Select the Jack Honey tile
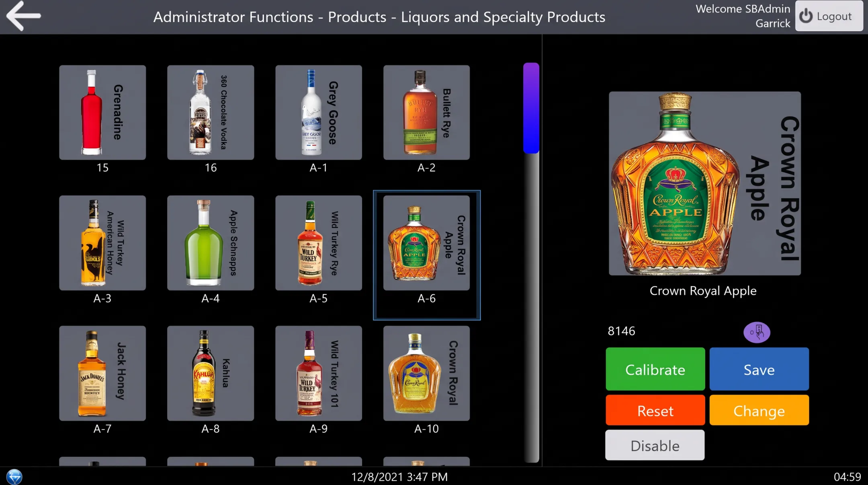Image resolution: width=868 pixels, height=485 pixels. point(102,373)
